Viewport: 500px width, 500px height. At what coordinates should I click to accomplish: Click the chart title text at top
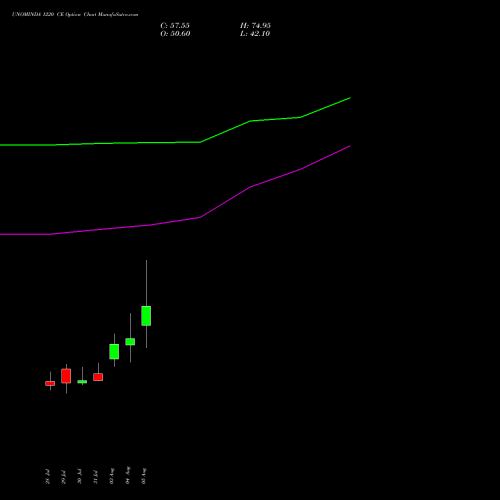75,14
